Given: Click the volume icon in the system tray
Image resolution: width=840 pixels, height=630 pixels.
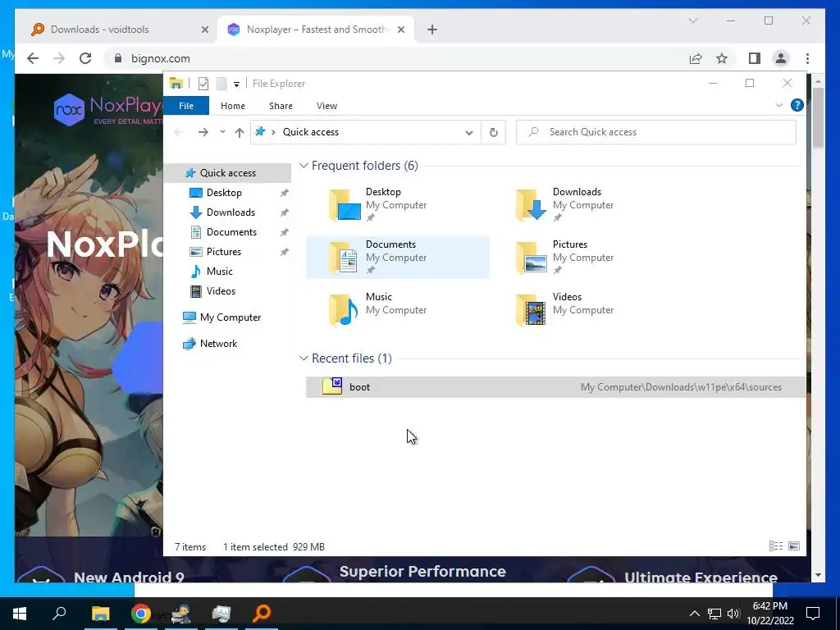Looking at the screenshot, I should tap(733, 614).
